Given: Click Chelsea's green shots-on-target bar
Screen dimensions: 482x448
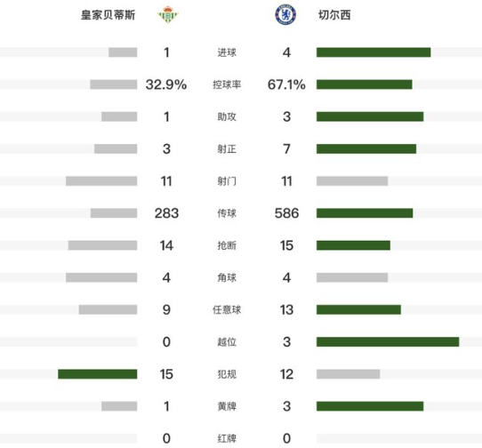Looking at the screenshot, I should tap(366, 148).
